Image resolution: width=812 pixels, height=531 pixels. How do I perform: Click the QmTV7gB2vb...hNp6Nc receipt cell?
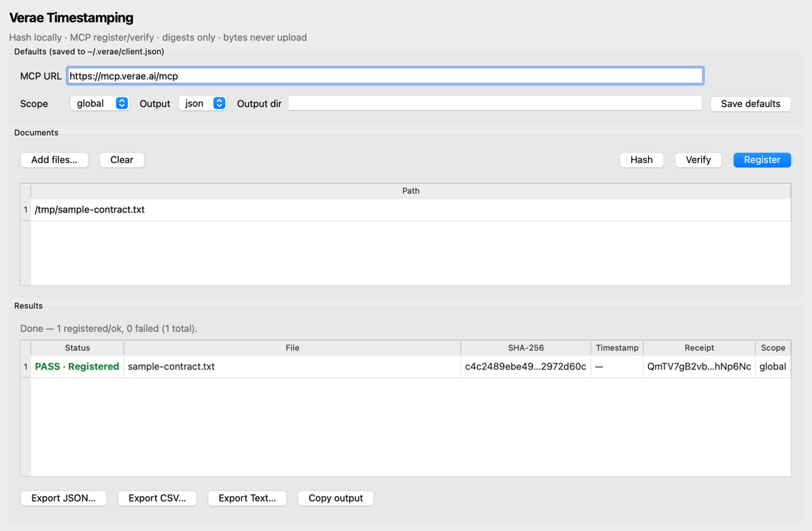(699, 367)
